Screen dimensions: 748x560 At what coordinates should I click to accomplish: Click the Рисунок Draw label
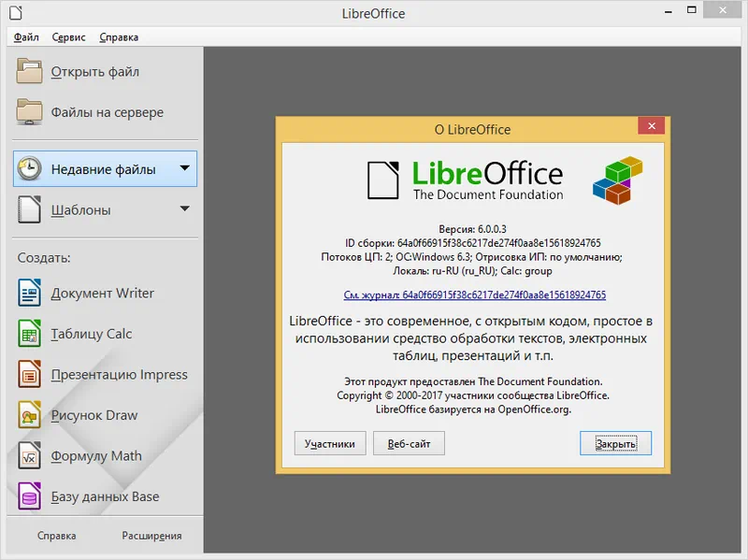click(x=94, y=415)
